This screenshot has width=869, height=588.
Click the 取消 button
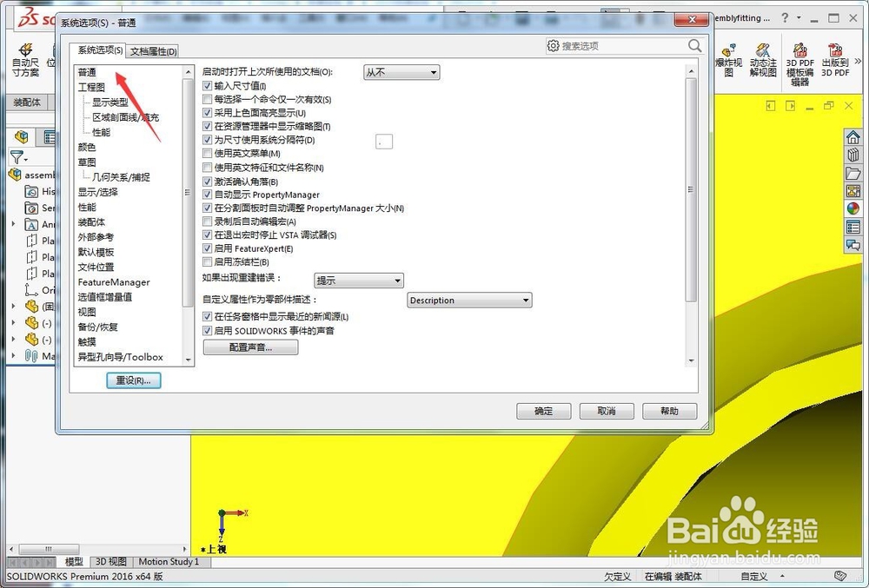pyautogui.click(x=607, y=411)
